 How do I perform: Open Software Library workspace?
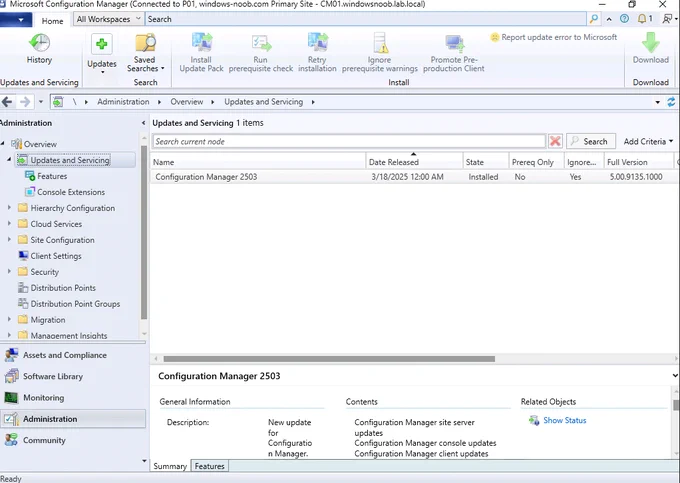[73, 376]
